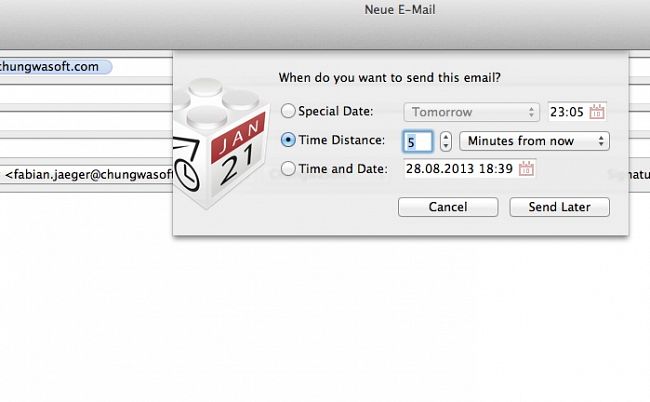Click the fabian.jaeger sender account field

tap(86, 175)
